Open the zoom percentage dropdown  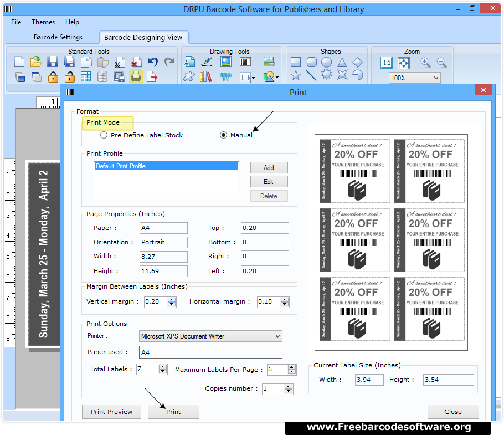tap(436, 78)
